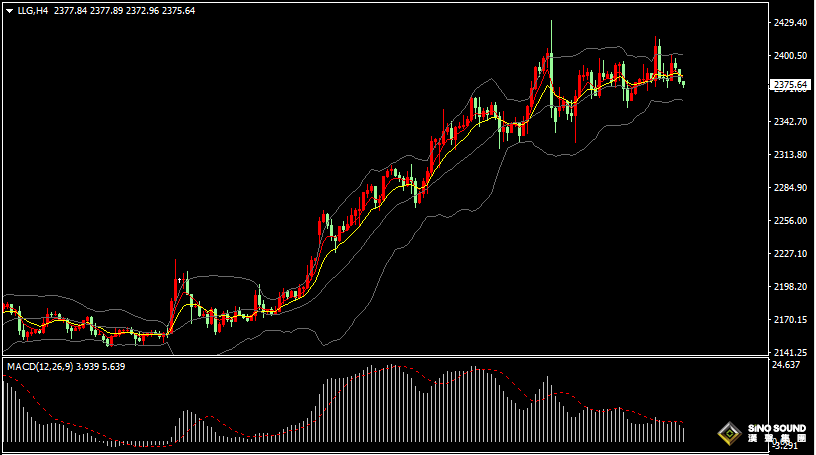This screenshot has width=816, height=455.
Task: Click the 2256.00 price axis label
Action: [790, 221]
